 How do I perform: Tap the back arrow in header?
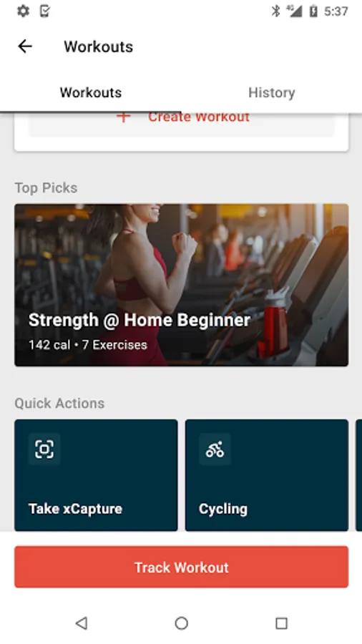(25, 47)
